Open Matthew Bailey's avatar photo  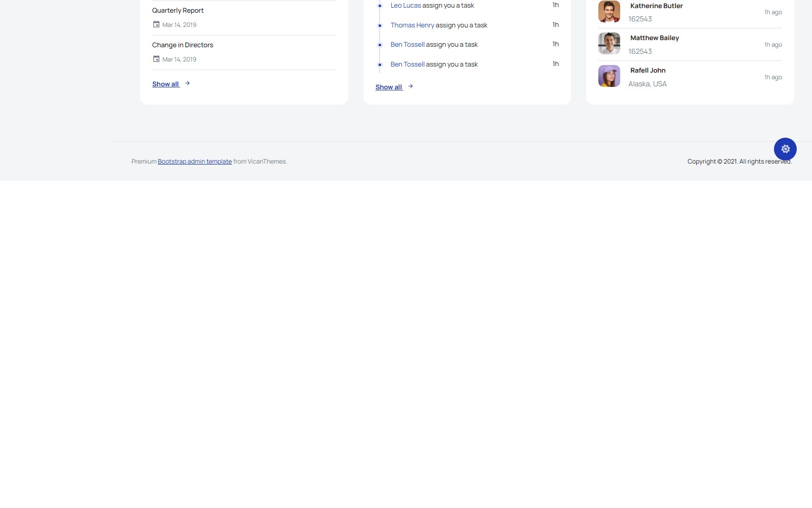coord(609,44)
